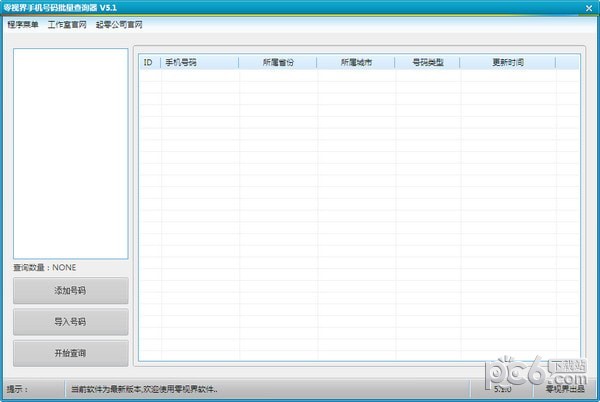Open the 起零公司官网 menu item
Image resolution: width=600 pixels, height=402 pixels.
point(119,24)
